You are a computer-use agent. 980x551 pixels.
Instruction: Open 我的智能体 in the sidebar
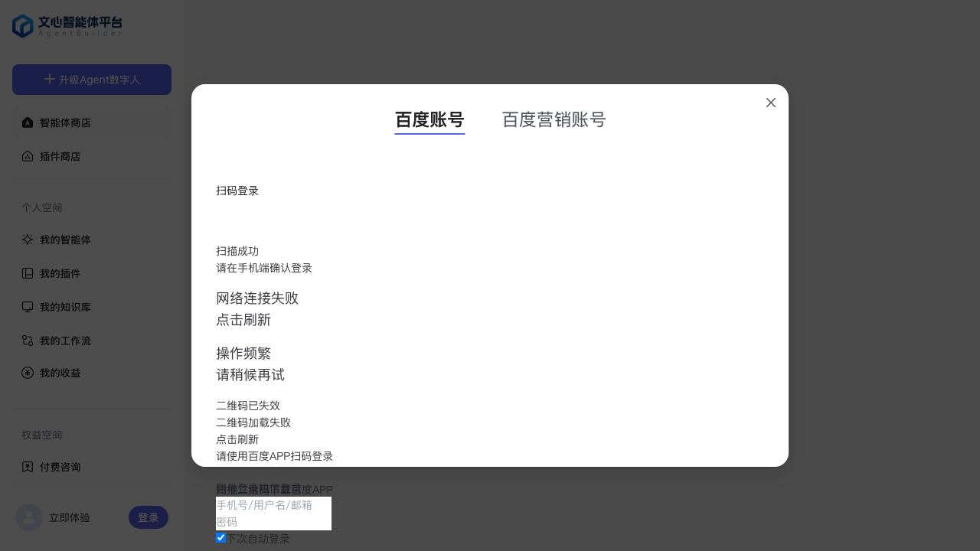click(x=92, y=240)
